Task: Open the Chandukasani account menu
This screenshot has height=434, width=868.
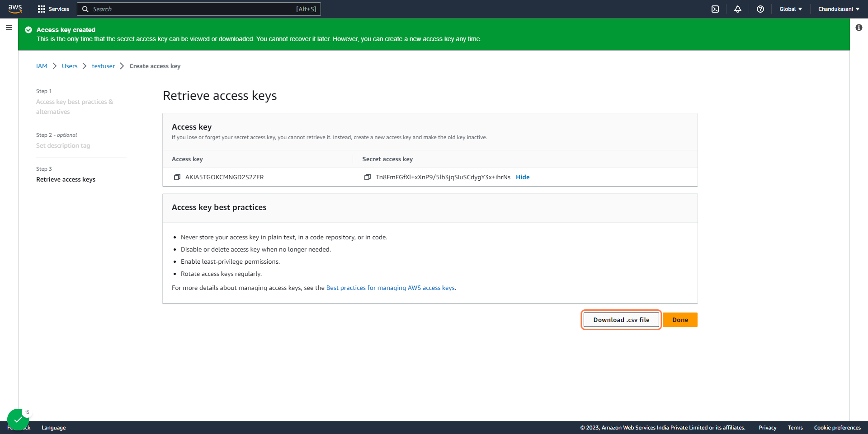Action: (x=839, y=9)
